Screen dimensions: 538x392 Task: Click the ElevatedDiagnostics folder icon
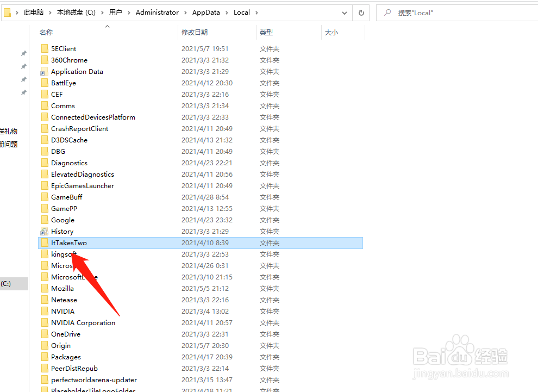tap(44, 174)
